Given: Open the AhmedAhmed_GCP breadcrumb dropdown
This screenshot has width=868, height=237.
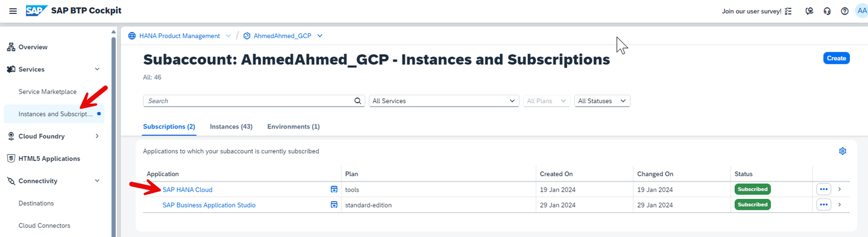Looking at the screenshot, I should click(x=319, y=36).
